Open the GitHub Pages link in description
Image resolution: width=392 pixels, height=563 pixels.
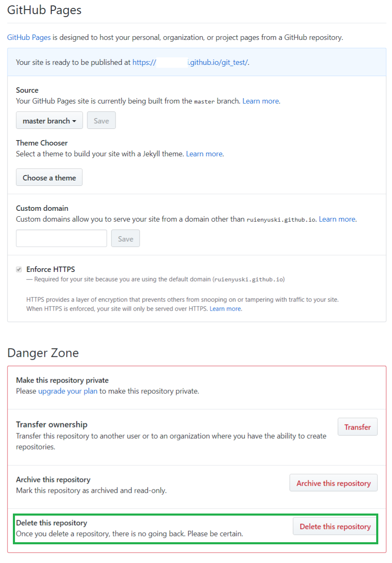pyautogui.click(x=29, y=37)
